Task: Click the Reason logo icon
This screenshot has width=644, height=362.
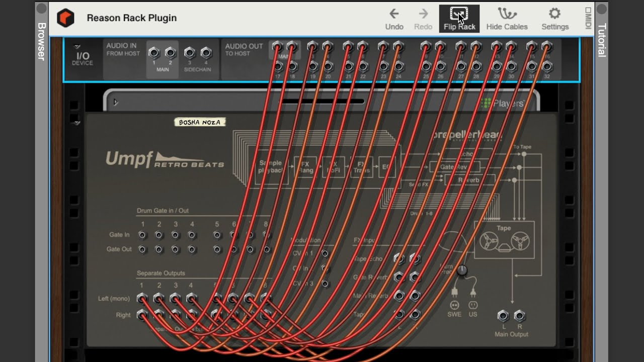Action: [65, 18]
